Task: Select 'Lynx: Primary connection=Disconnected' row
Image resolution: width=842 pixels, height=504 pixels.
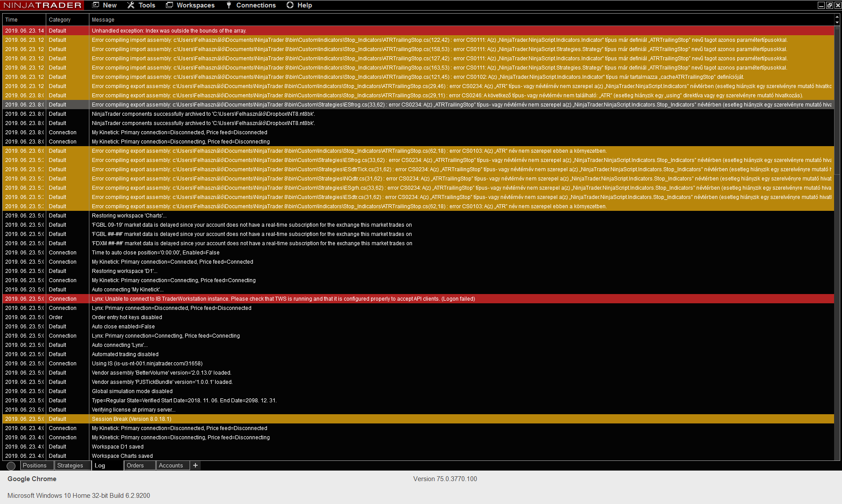Action: (x=418, y=308)
